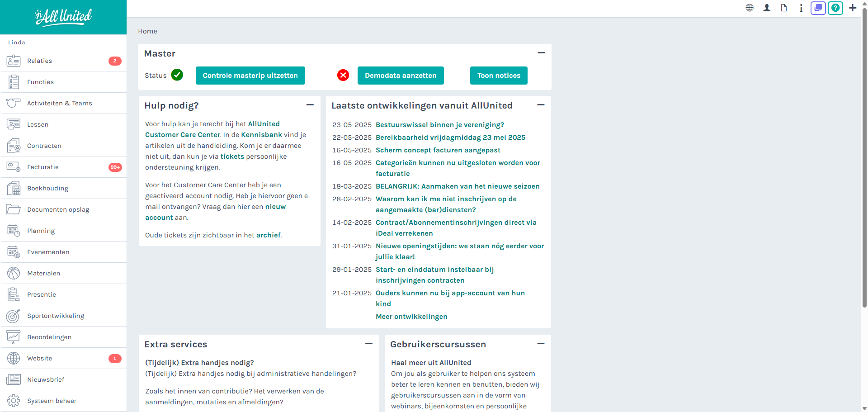Open the Nieuwsbrief menu item
Screen dimensions: 868x412
pos(63,379)
